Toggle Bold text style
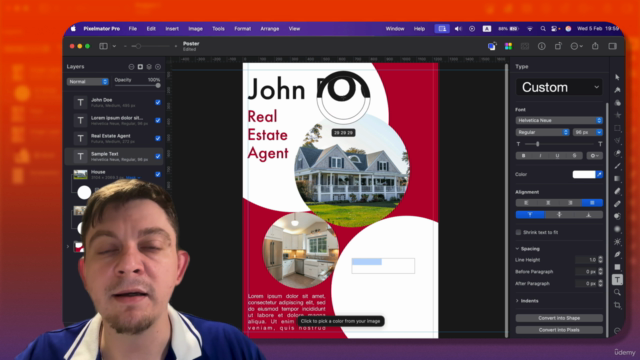Image resolution: width=640 pixels, height=360 pixels. pos(524,156)
